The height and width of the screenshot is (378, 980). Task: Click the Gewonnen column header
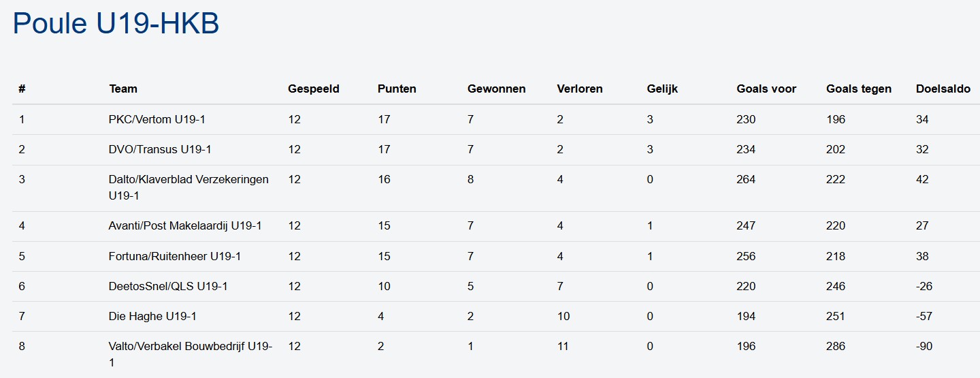[x=496, y=89]
